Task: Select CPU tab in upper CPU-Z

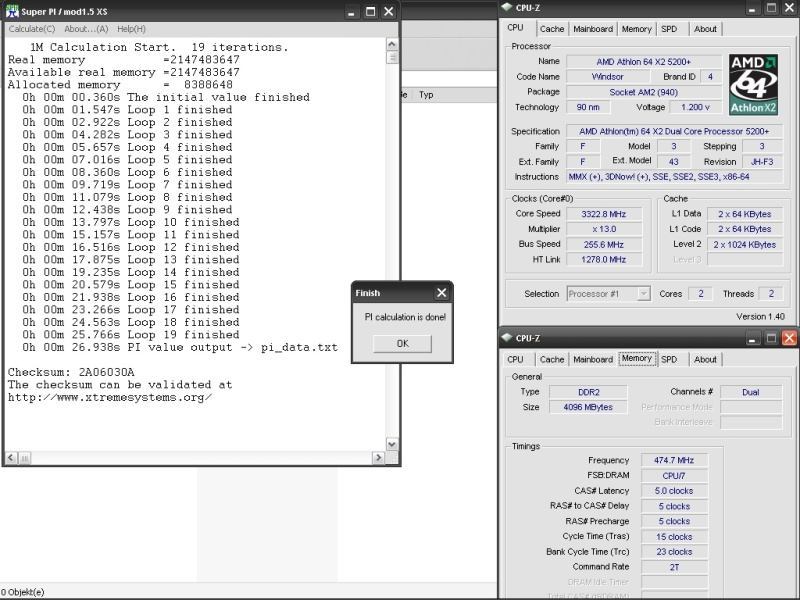Action: pyautogui.click(x=515, y=28)
